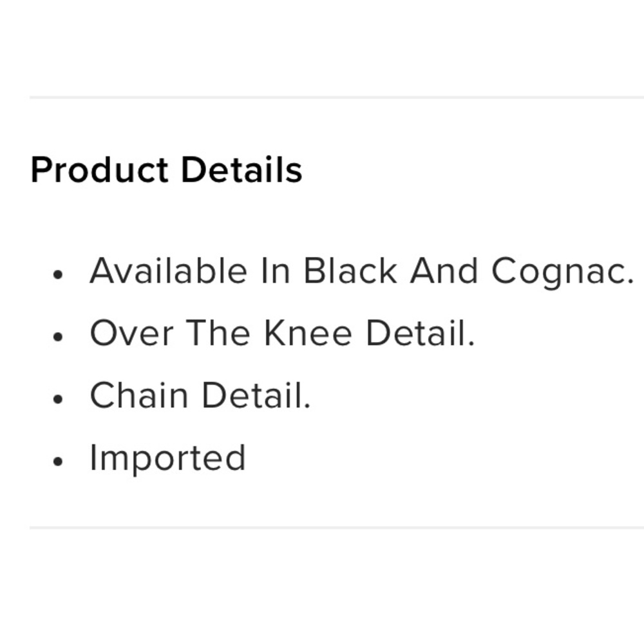Click the bullet dot before 'Over The Knee'
Viewport: 644px width, 644px height.
click(59, 337)
